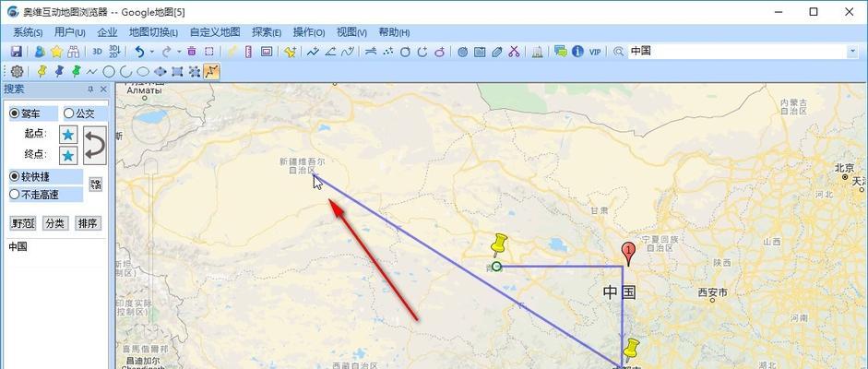Open the chat messages bubble icon
Image resolution: width=868 pixels, height=369 pixels.
[x=561, y=52]
